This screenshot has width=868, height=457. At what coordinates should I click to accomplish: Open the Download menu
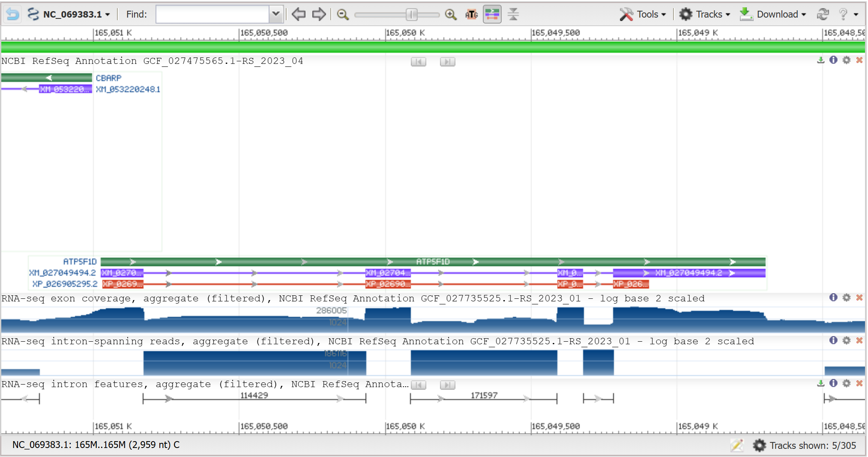point(773,14)
